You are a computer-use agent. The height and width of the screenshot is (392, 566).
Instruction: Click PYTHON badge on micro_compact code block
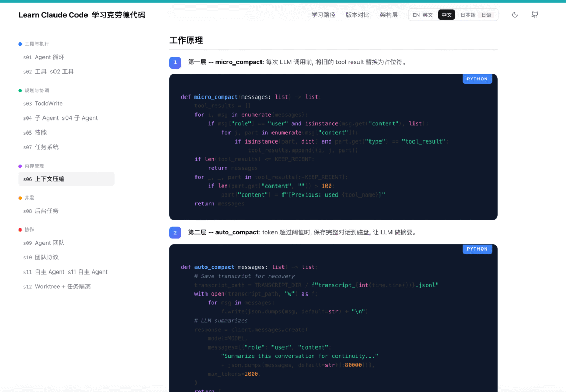pyautogui.click(x=477, y=79)
